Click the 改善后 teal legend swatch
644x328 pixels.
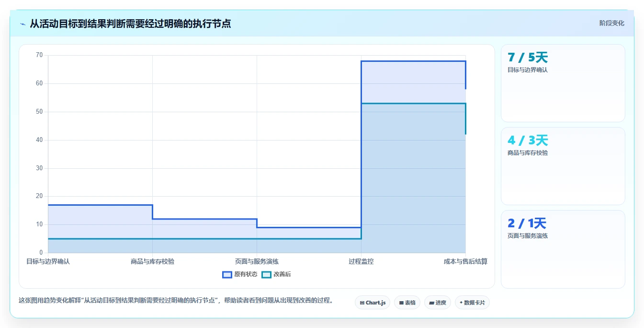click(266, 274)
